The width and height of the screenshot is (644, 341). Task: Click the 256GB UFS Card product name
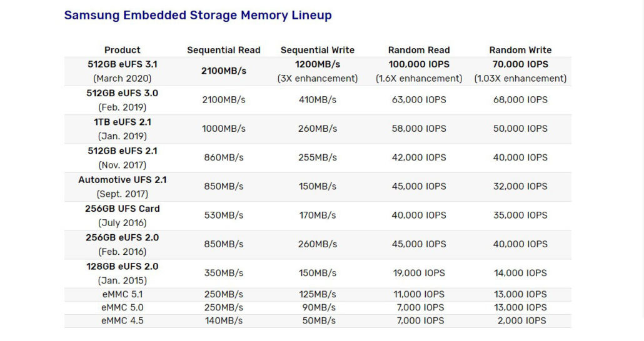(123, 209)
